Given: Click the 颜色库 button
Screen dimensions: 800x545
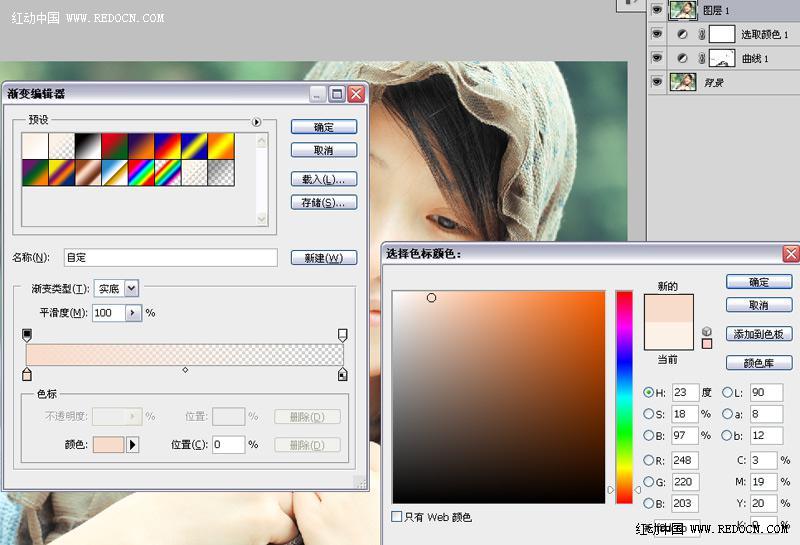Looking at the screenshot, I should pos(759,363).
